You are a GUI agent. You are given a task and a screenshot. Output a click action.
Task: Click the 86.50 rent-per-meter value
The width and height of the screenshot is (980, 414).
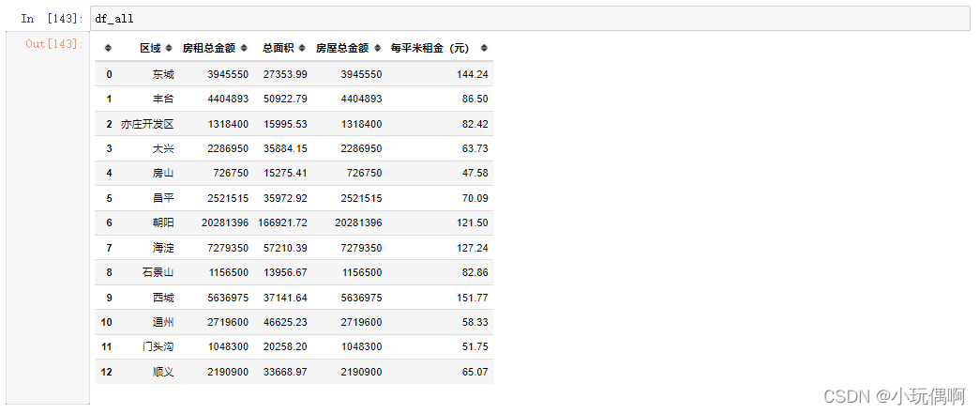pyautogui.click(x=475, y=99)
